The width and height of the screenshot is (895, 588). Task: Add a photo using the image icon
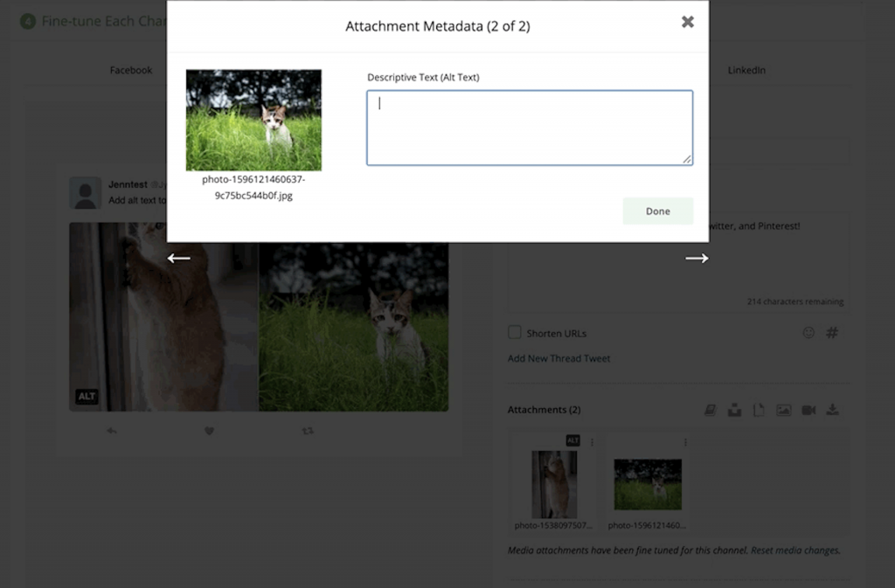click(783, 408)
